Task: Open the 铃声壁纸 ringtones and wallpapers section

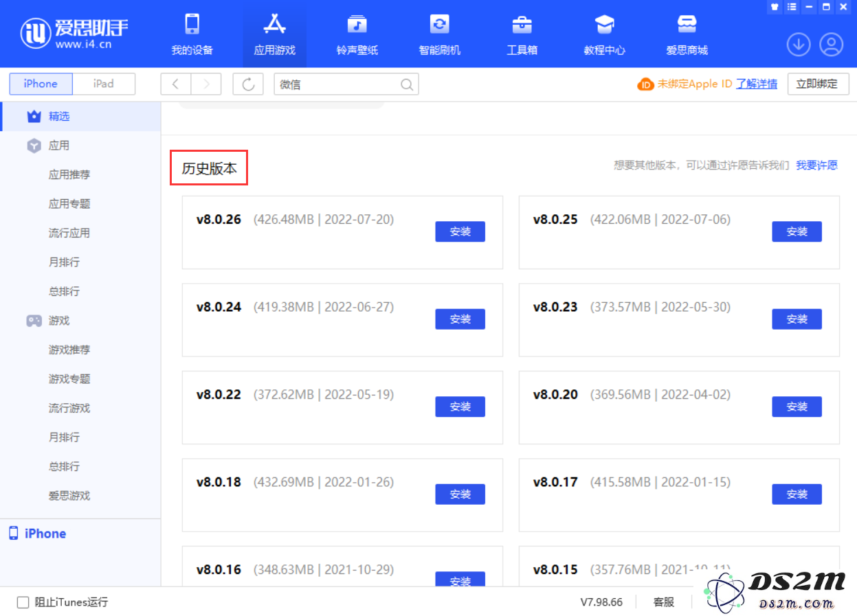Action: coord(357,33)
